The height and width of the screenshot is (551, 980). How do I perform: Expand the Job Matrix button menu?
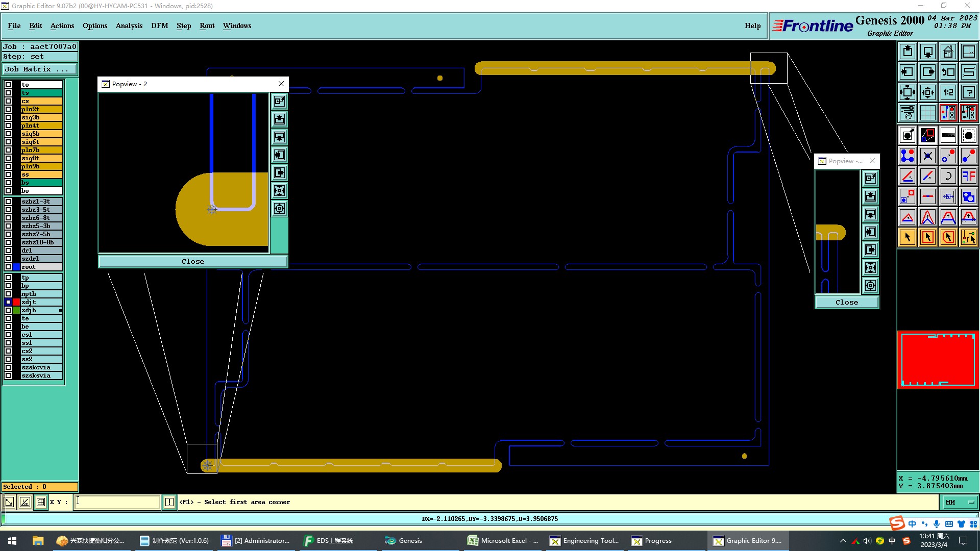[40, 69]
